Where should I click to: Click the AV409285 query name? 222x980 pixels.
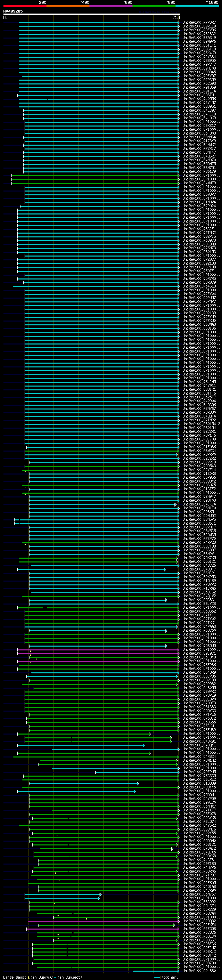pos(13,11)
